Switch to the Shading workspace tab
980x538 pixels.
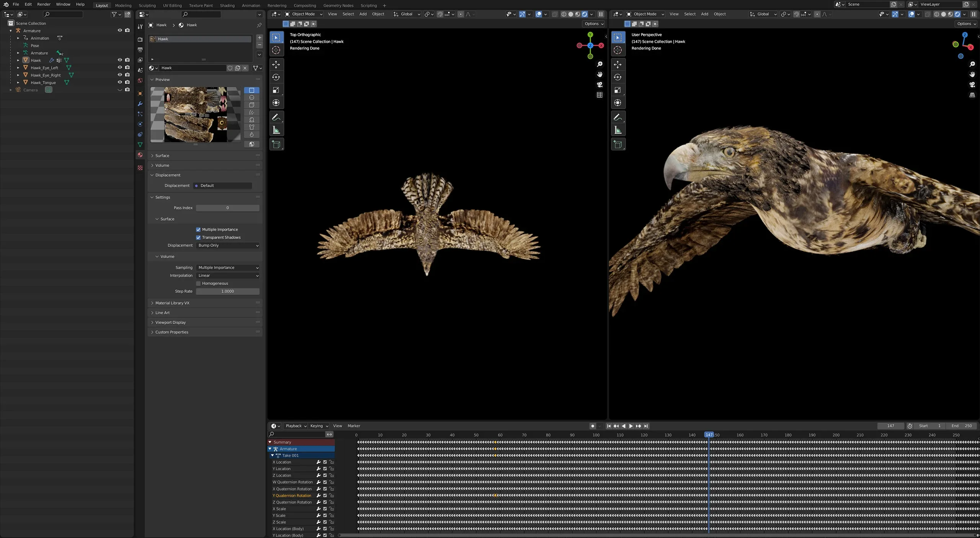tap(227, 5)
